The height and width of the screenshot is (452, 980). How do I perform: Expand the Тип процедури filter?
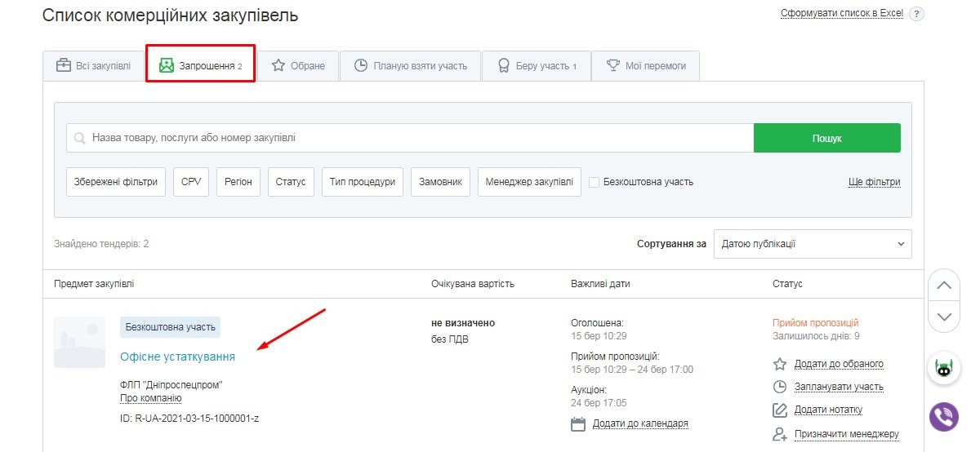point(363,182)
